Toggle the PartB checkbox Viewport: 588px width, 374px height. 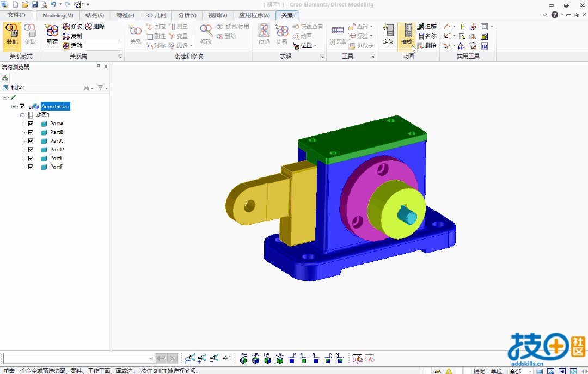[30, 132]
